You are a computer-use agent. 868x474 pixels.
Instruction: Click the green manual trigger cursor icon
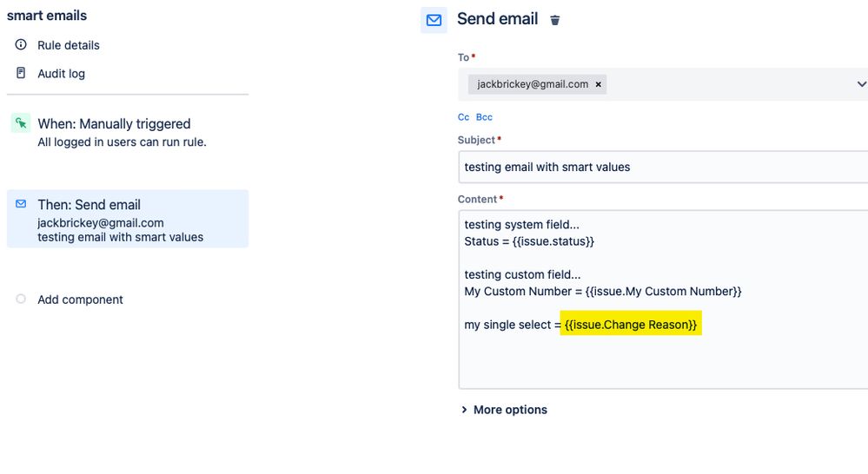pos(21,122)
